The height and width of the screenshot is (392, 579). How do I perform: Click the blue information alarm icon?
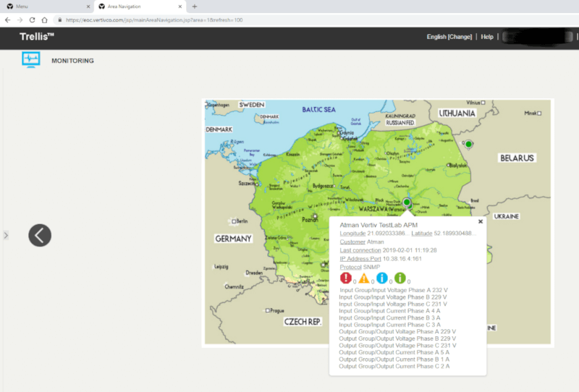(382, 278)
